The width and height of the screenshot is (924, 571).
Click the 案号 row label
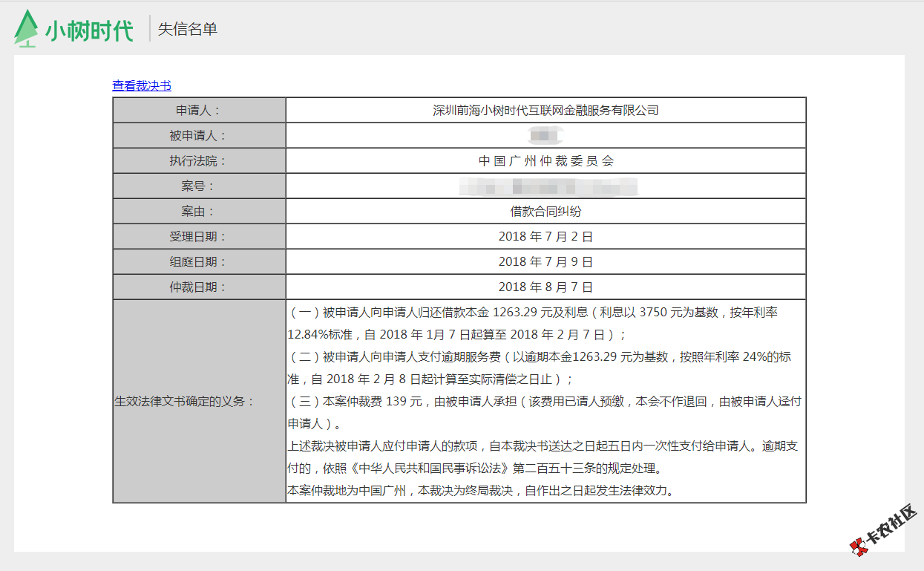point(199,186)
